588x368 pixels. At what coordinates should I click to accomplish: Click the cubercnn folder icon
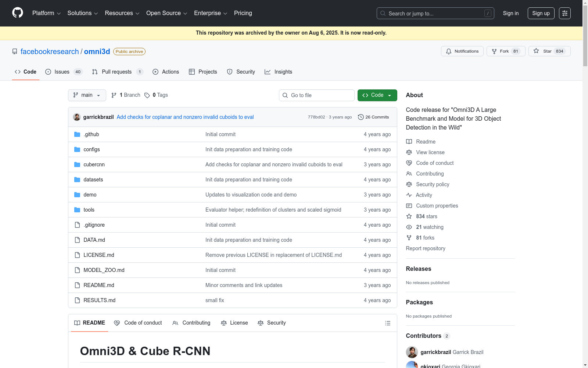[77, 164]
